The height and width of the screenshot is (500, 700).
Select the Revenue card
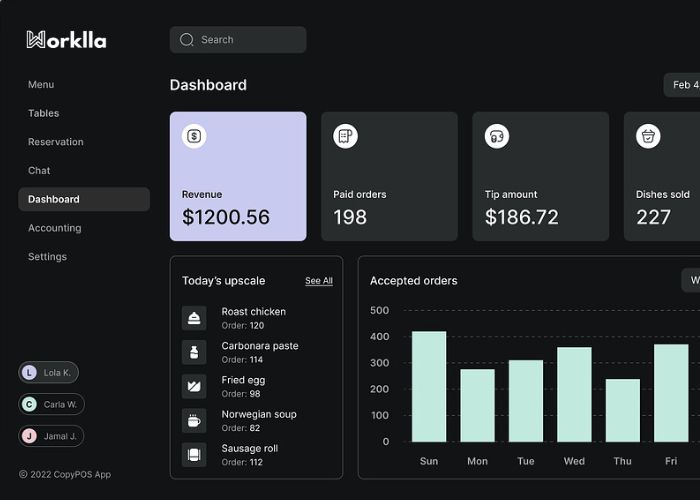coord(238,176)
